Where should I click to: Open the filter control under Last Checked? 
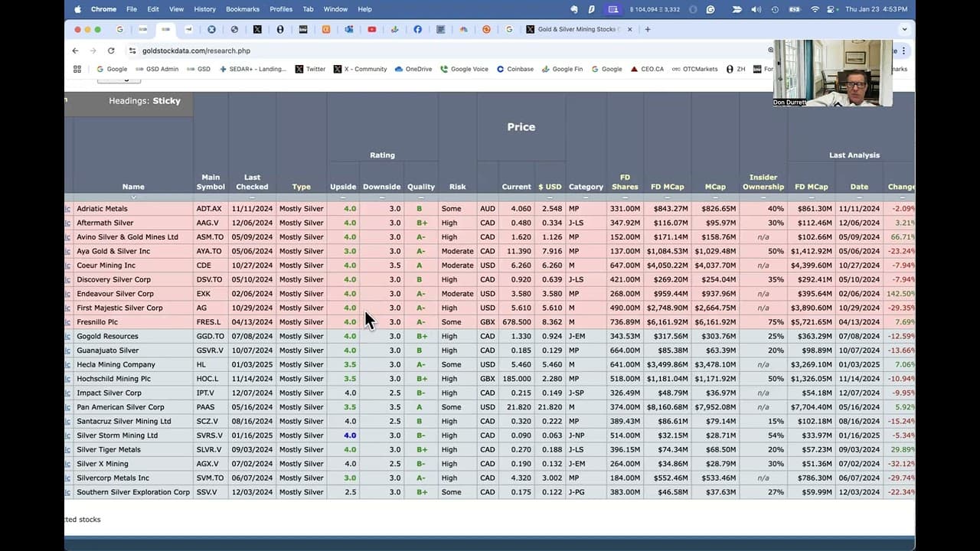(x=252, y=197)
